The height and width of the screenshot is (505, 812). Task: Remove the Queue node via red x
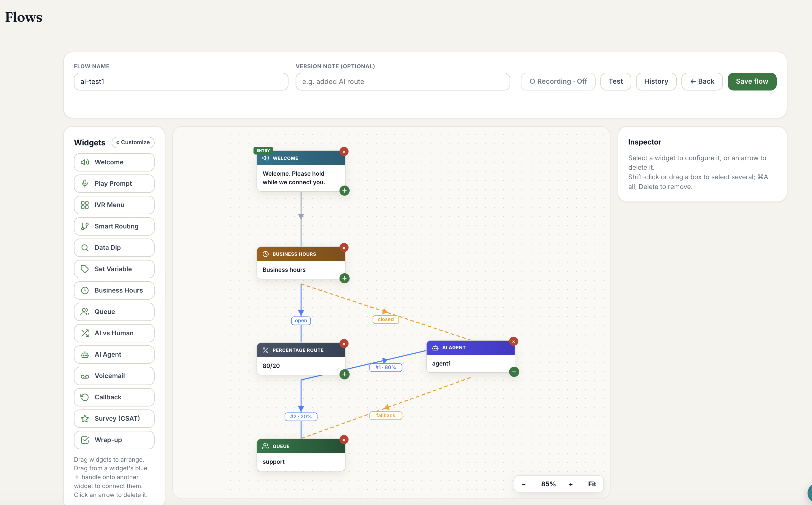344,440
